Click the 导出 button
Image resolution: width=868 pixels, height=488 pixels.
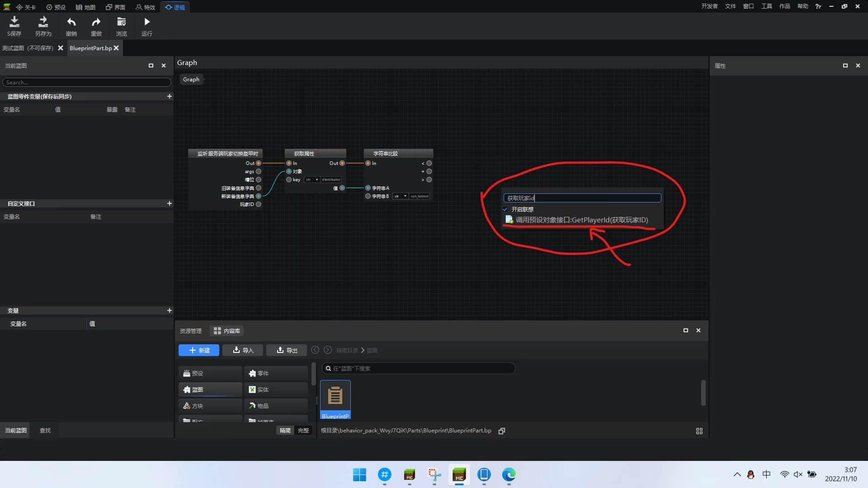tap(287, 350)
